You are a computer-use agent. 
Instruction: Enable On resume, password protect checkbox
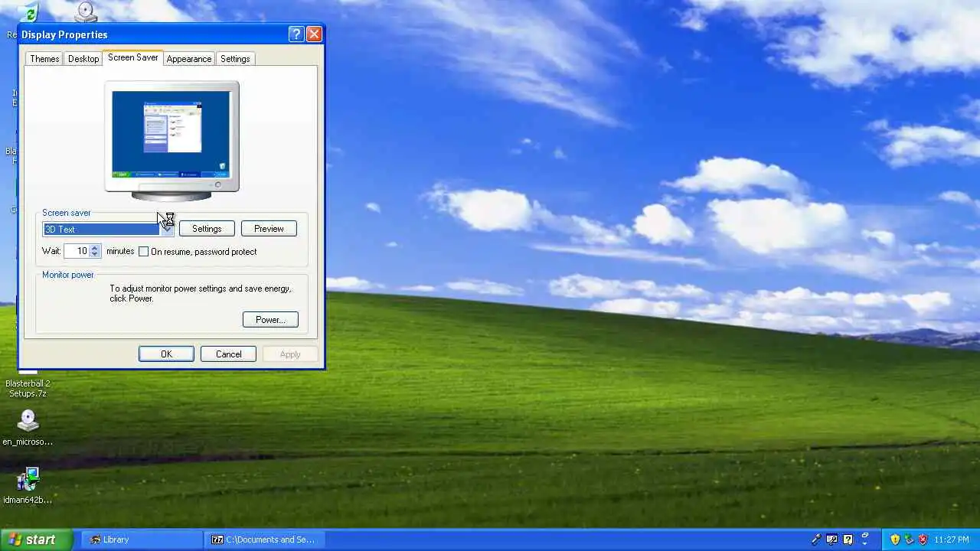click(143, 252)
